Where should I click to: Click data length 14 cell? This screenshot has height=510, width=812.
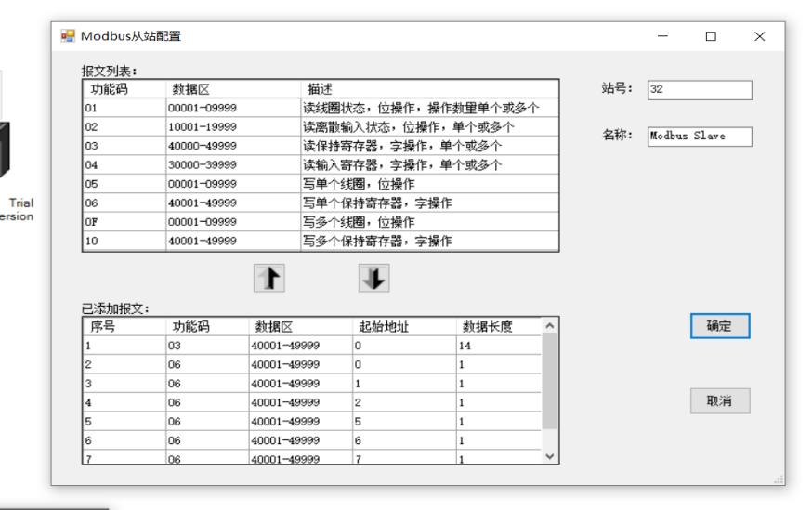click(498, 346)
